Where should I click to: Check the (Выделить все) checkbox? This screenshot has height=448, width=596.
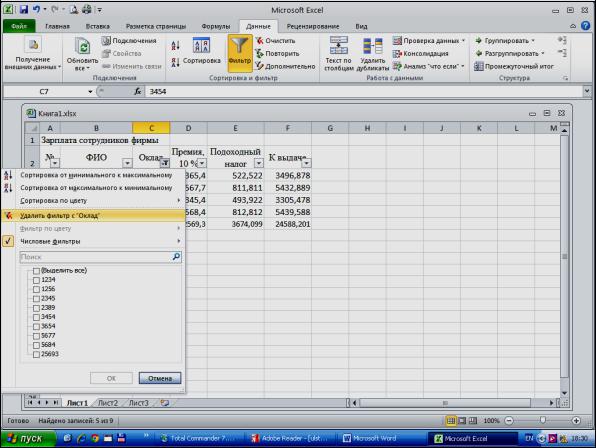36,271
